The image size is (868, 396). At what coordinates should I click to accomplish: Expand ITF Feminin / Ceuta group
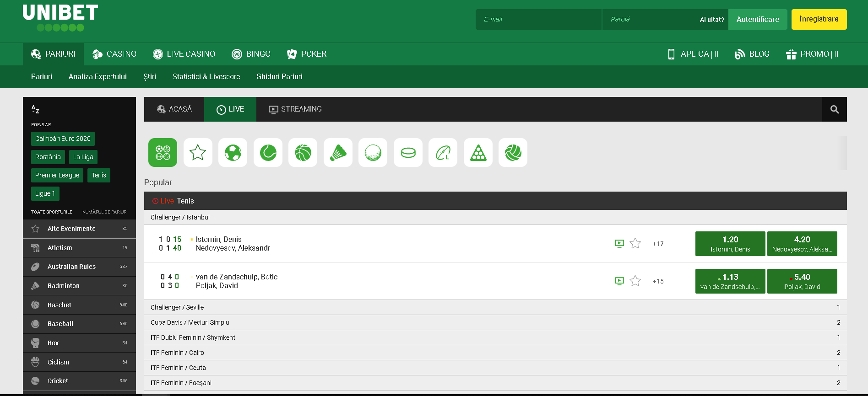(x=495, y=368)
